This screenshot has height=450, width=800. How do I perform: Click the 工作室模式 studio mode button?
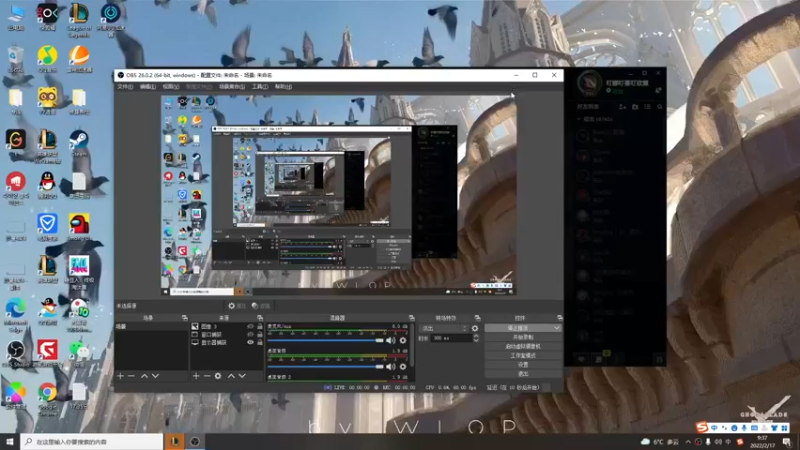click(523, 356)
